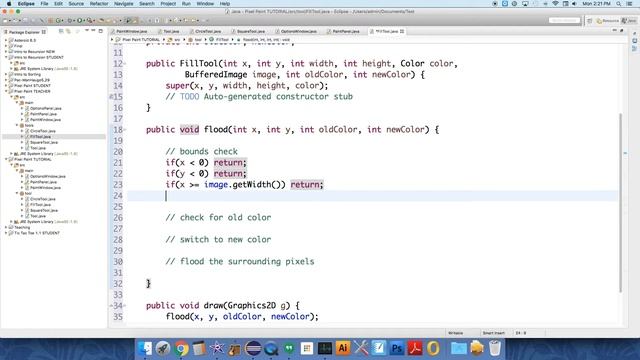Open Adobe Acrobat red icon in Dock
Screen dimensions: 640x360
click(x=415, y=348)
